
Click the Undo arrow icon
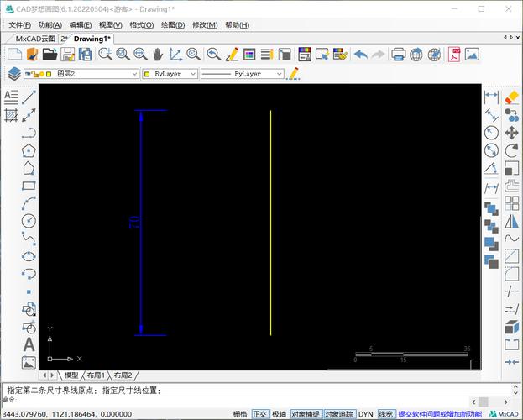(x=361, y=55)
